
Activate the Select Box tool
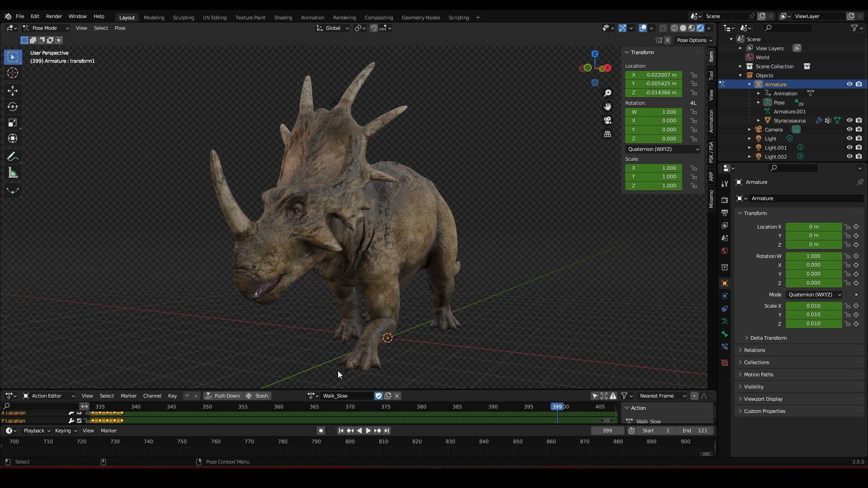13,57
